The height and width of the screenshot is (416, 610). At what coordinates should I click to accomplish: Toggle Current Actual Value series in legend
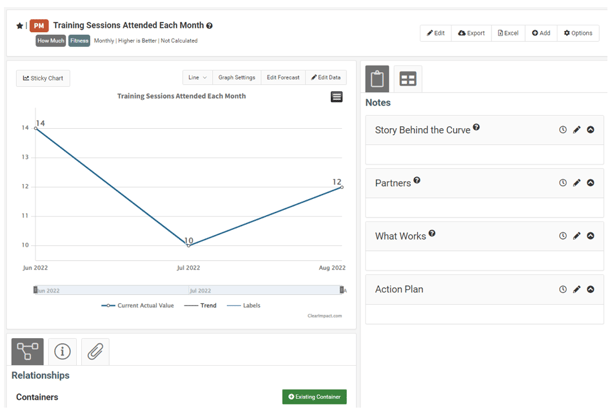(138, 305)
